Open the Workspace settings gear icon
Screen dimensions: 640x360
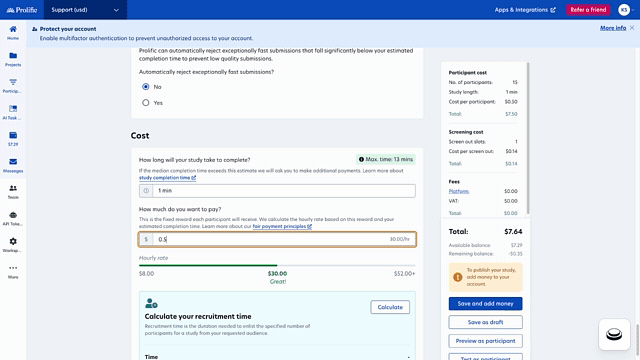click(13, 242)
